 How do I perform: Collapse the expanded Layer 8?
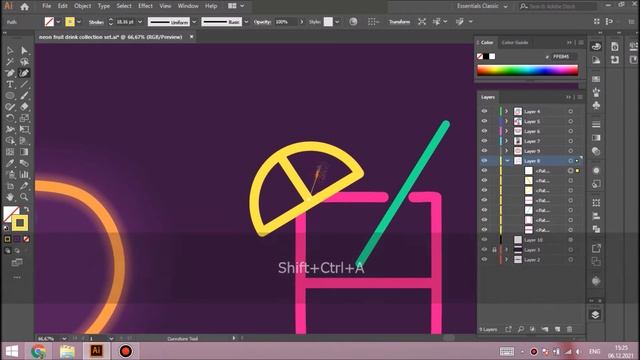[507, 161]
